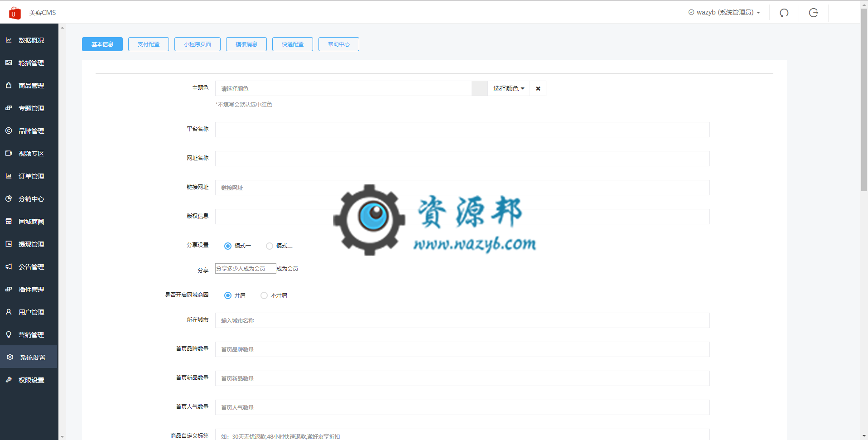Click the refresh icon in top bar
The height and width of the screenshot is (440, 868).
[784, 13]
